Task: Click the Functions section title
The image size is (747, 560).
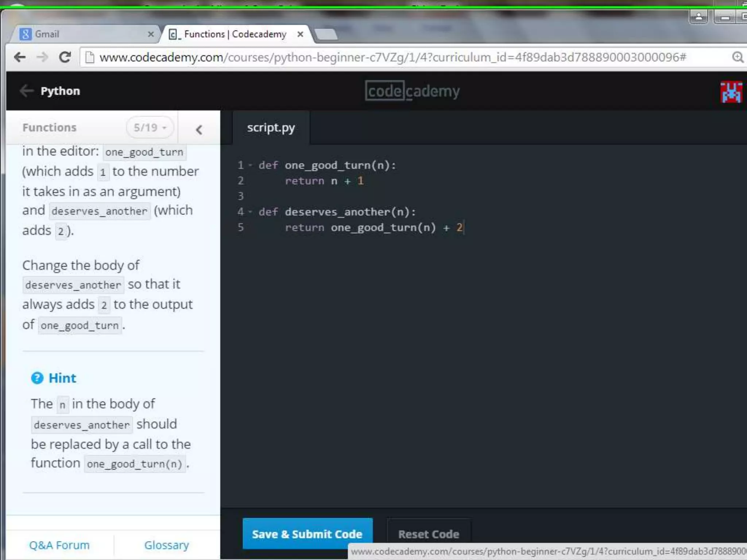Action: pyautogui.click(x=50, y=128)
